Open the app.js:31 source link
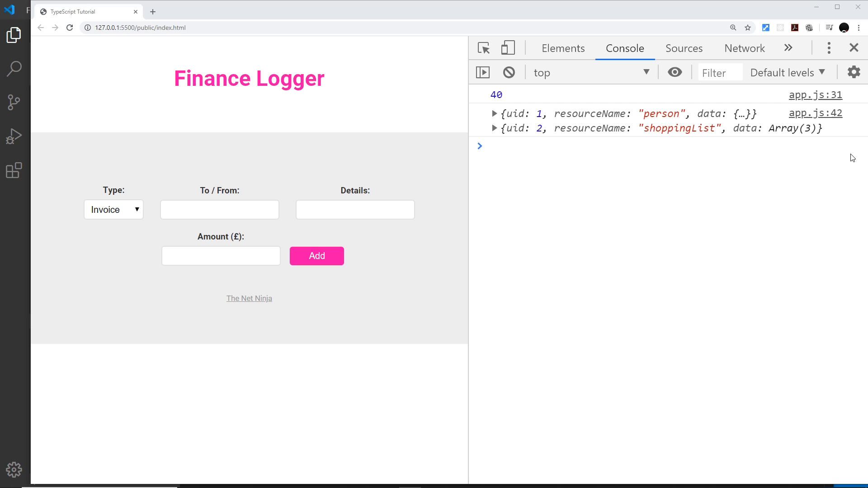The image size is (868, 488). (816, 95)
